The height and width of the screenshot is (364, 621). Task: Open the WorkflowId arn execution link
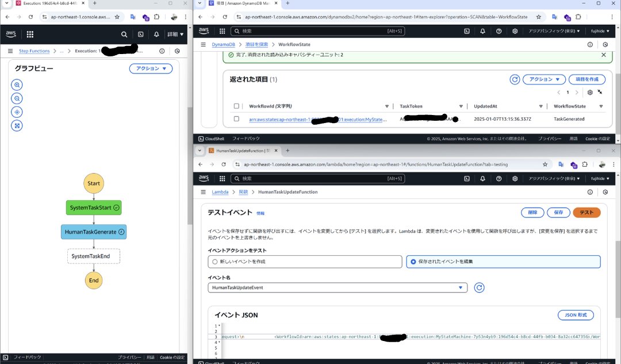tap(317, 119)
